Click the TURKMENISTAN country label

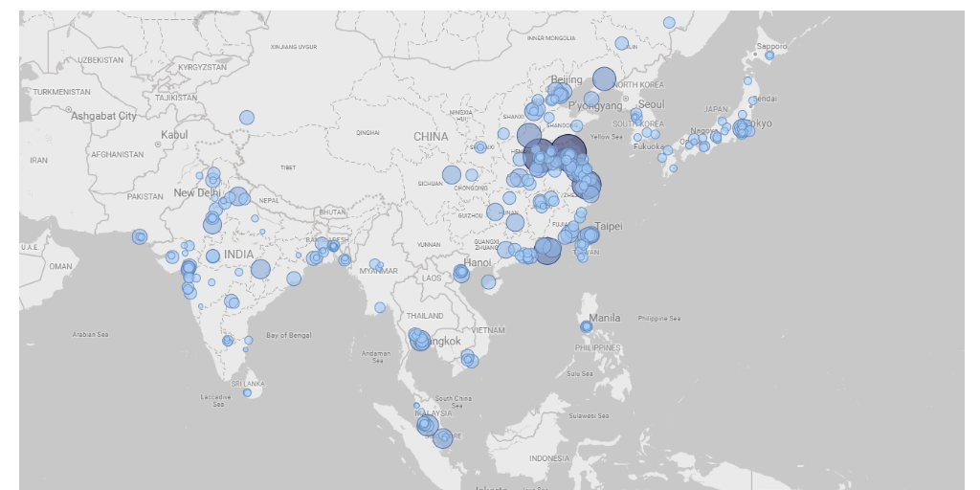(x=62, y=92)
